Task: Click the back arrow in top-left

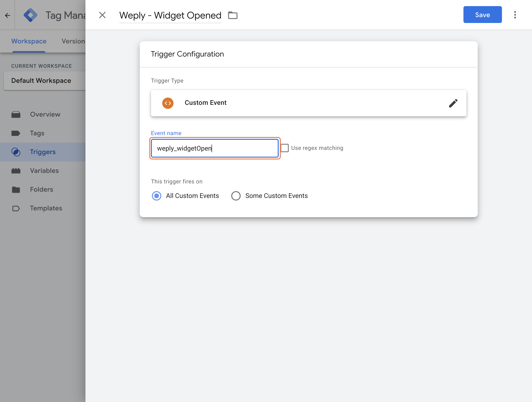Action: [x=8, y=15]
